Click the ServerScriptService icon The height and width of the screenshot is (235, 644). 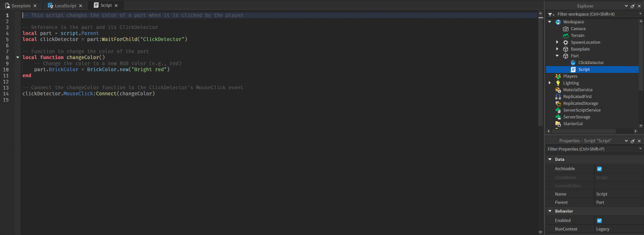click(x=558, y=111)
